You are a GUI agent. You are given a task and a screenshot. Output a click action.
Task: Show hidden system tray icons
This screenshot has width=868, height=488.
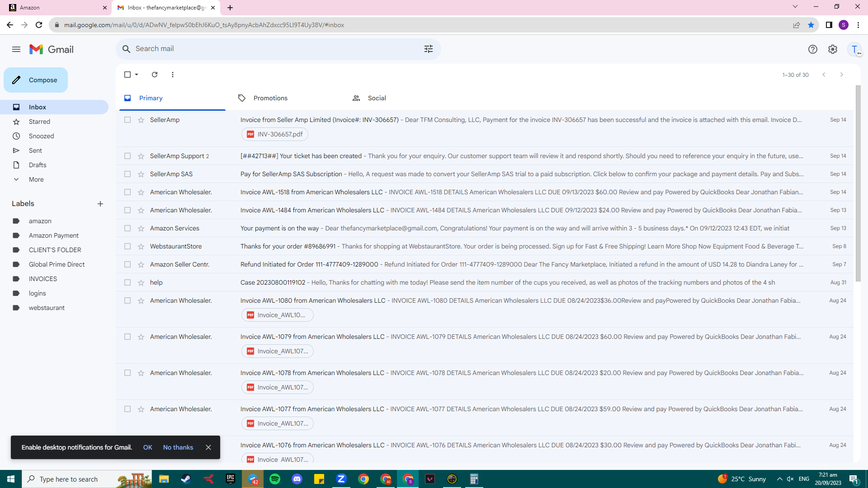779,479
